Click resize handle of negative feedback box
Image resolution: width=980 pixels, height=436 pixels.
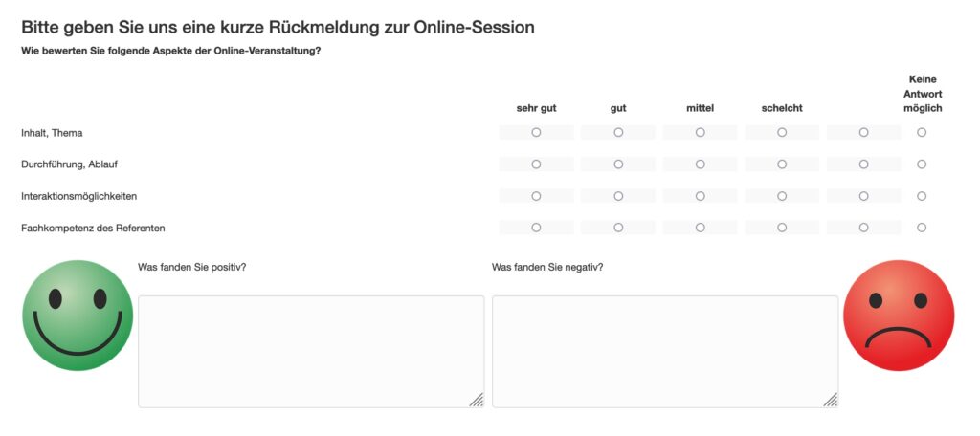tap(831, 400)
